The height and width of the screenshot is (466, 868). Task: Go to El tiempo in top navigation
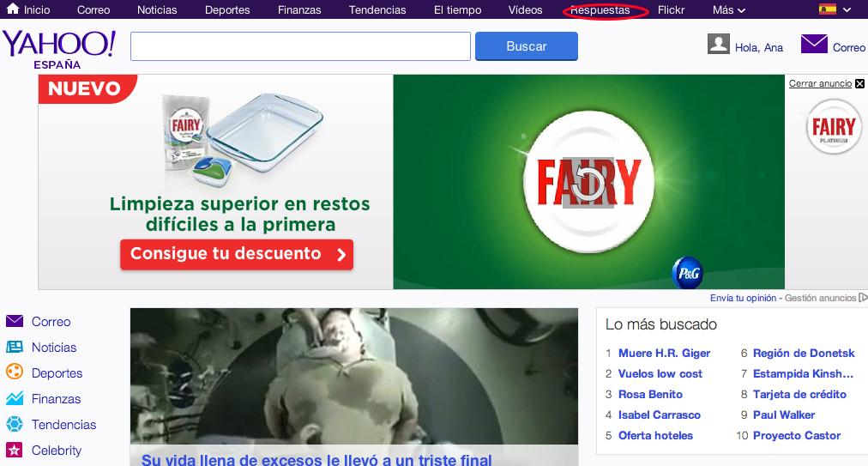pos(457,10)
